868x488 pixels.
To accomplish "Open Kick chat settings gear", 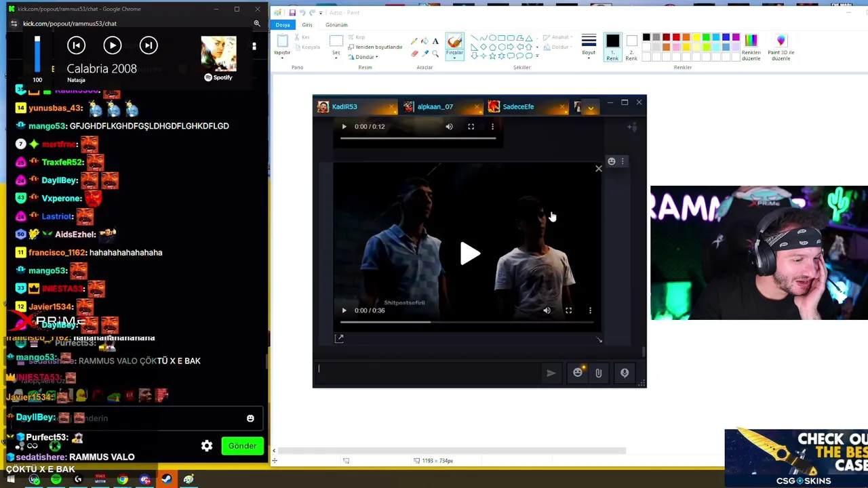I will [x=207, y=445].
